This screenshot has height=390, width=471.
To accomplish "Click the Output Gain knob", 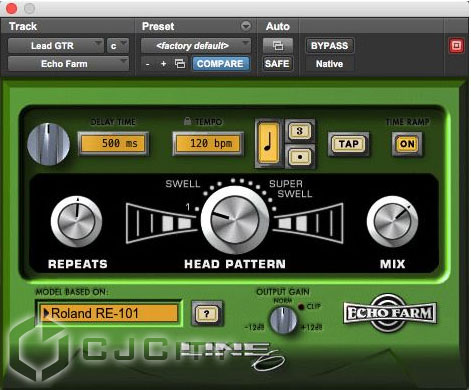I will point(283,320).
